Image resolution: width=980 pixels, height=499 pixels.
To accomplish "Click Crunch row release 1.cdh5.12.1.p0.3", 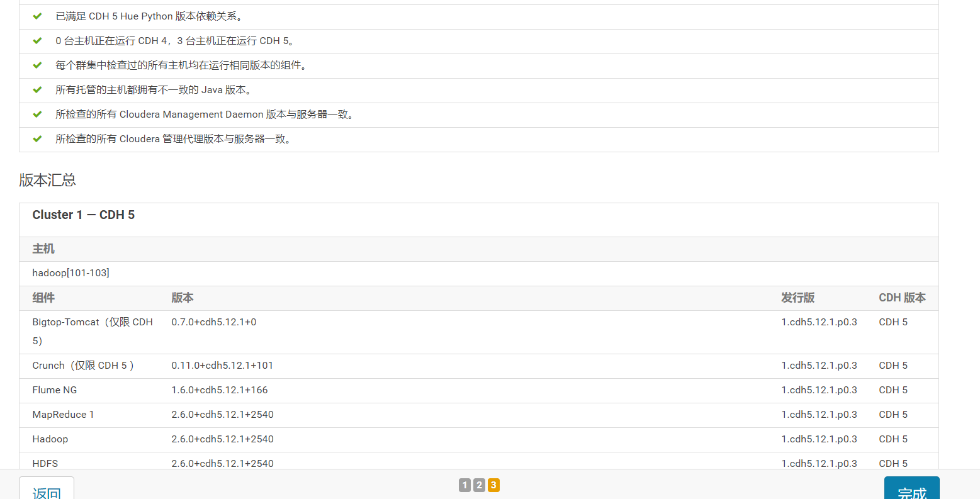I will pyautogui.click(x=819, y=366).
